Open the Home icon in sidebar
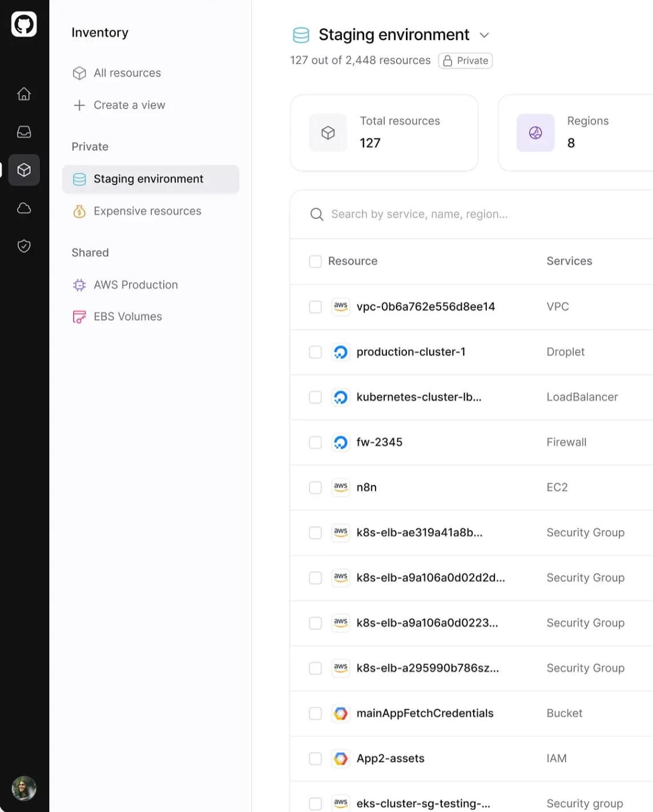 (x=24, y=94)
